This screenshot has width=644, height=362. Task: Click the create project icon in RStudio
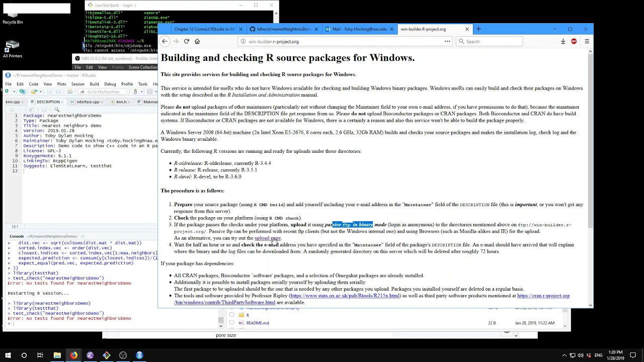(22, 92)
